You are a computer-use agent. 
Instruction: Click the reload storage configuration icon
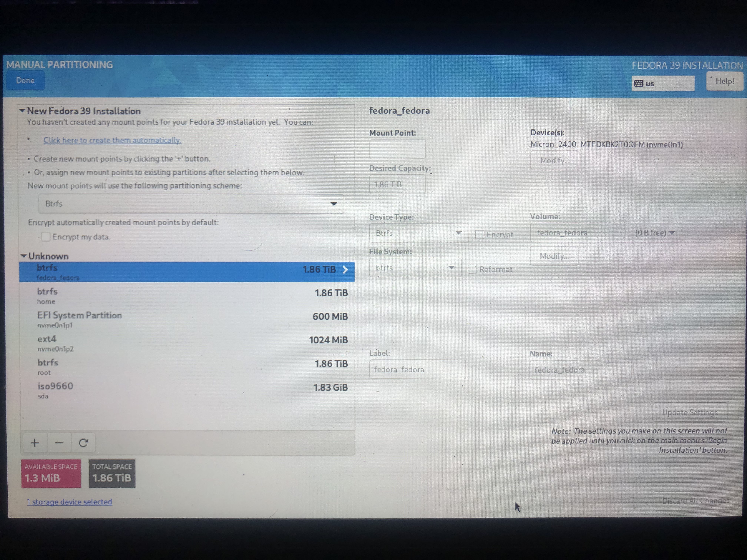click(x=83, y=443)
